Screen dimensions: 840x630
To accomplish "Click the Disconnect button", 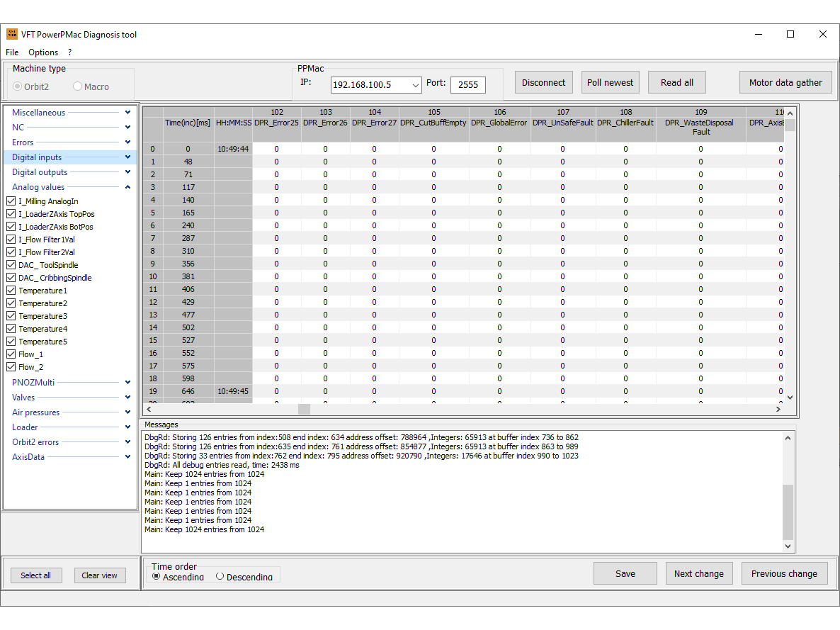I will 543,82.
